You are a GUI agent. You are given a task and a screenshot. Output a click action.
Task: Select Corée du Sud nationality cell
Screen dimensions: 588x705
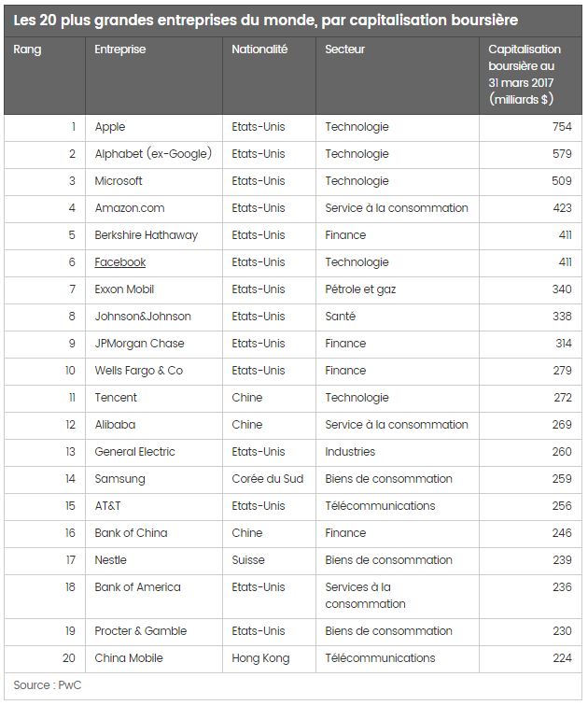(x=268, y=479)
